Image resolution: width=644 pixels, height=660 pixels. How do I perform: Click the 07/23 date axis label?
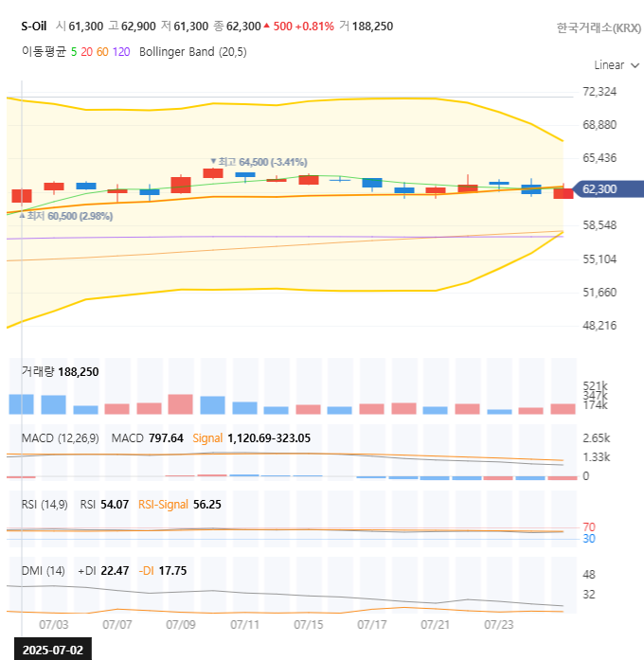[498, 624]
